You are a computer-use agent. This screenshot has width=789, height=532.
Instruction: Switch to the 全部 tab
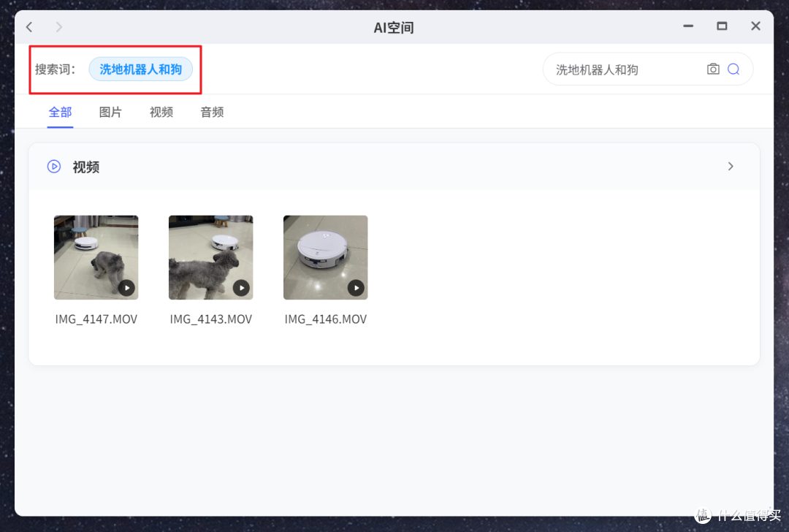60,113
